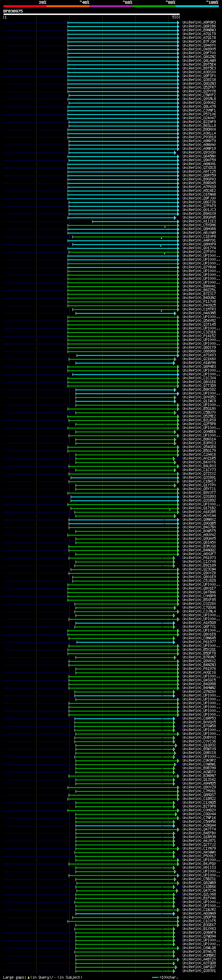Screen dimensions: 222x980
Task: Click the orange ~40% identity legend segment
Action: [68, 6]
